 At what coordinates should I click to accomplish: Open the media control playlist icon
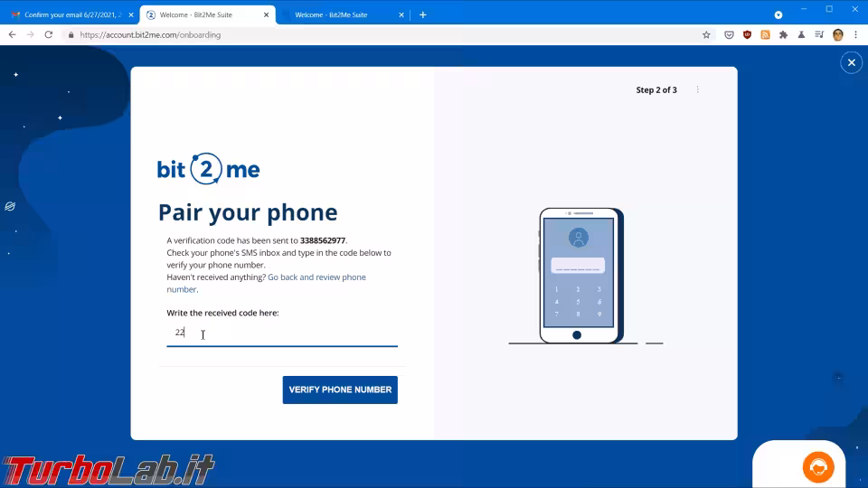click(x=819, y=35)
